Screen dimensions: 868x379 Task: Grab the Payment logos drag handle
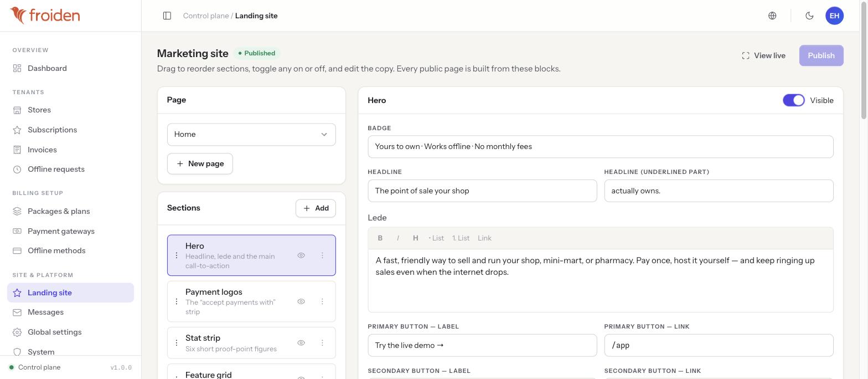pos(177,301)
